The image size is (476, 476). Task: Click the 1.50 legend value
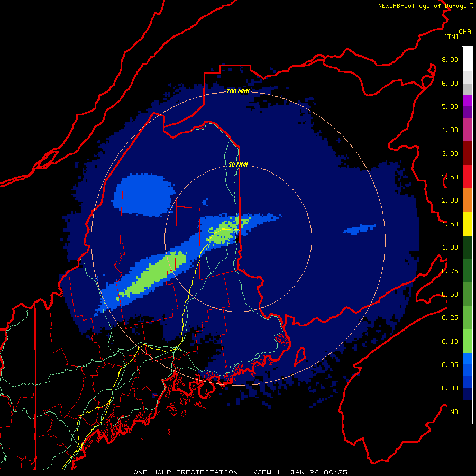[x=450, y=224]
